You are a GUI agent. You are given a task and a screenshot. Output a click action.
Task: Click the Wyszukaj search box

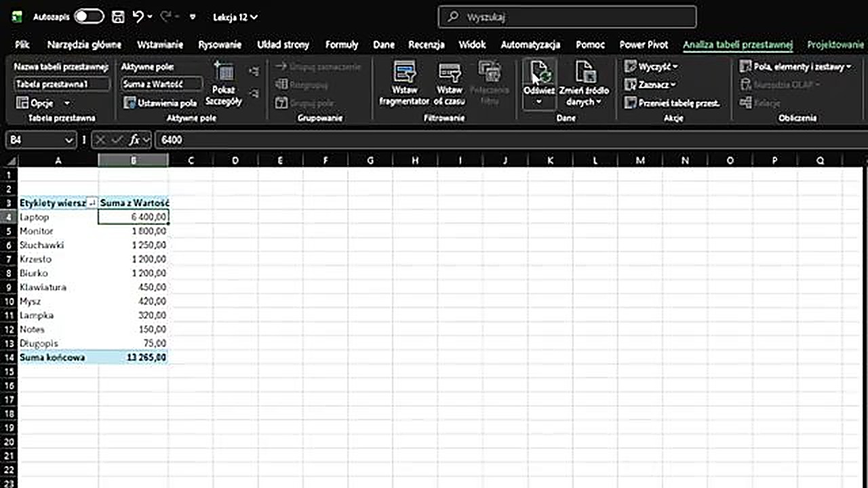click(567, 17)
